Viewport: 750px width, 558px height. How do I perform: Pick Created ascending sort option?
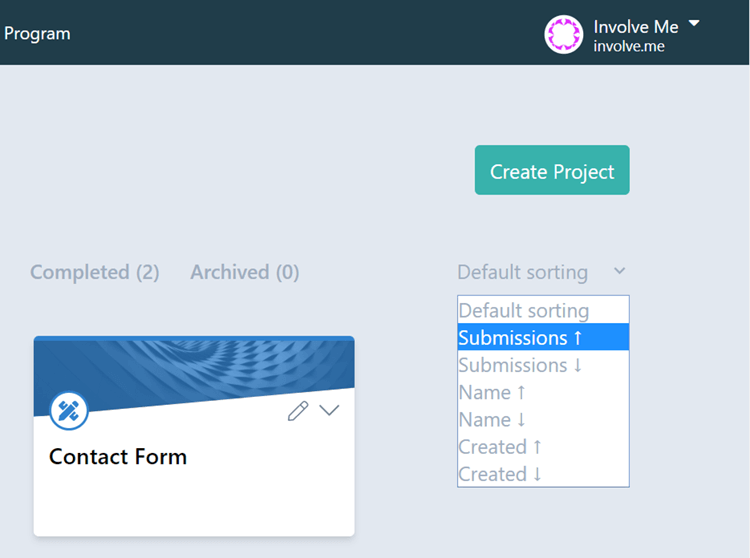click(543, 447)
